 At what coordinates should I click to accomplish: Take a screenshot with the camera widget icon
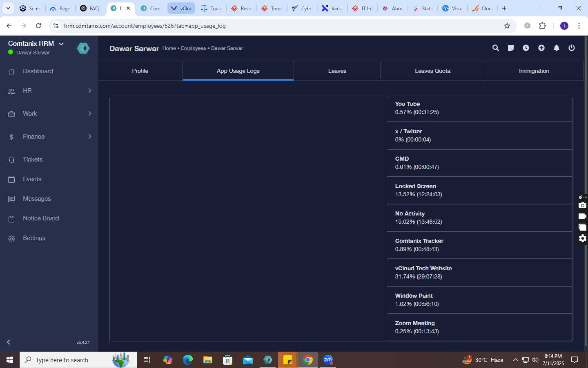coord(583,205)
